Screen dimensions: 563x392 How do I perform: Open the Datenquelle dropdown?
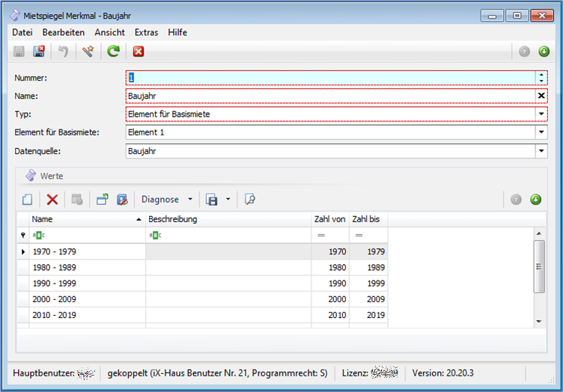tap(541, 151)
